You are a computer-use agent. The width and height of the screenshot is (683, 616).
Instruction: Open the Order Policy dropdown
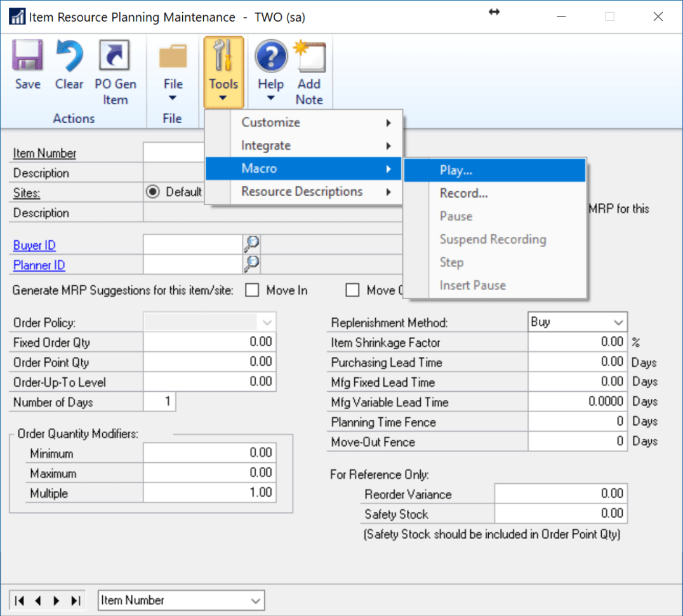pyautogui.click(x=267, y=322)
